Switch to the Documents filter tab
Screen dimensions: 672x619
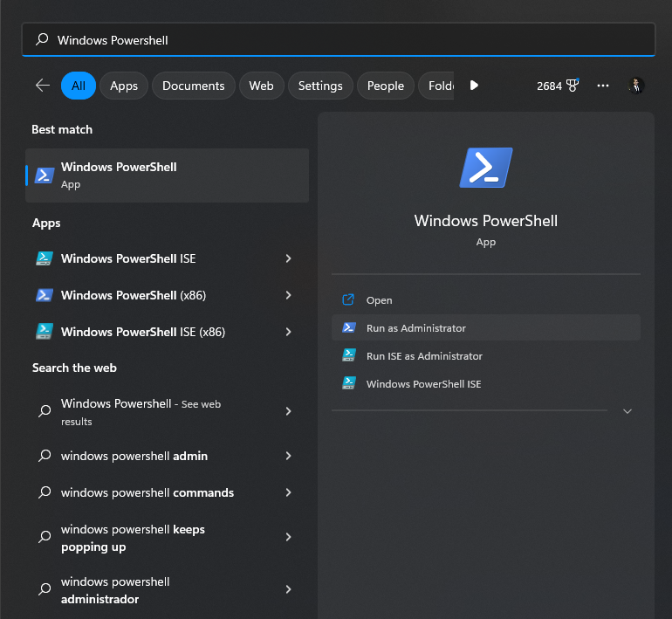pos(193,86)
